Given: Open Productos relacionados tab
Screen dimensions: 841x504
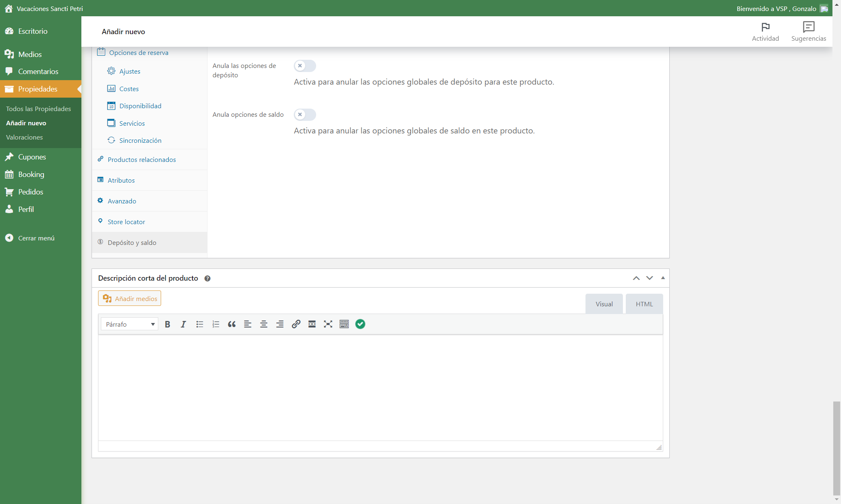Looking at the screenshot, I should click(150, 159).
